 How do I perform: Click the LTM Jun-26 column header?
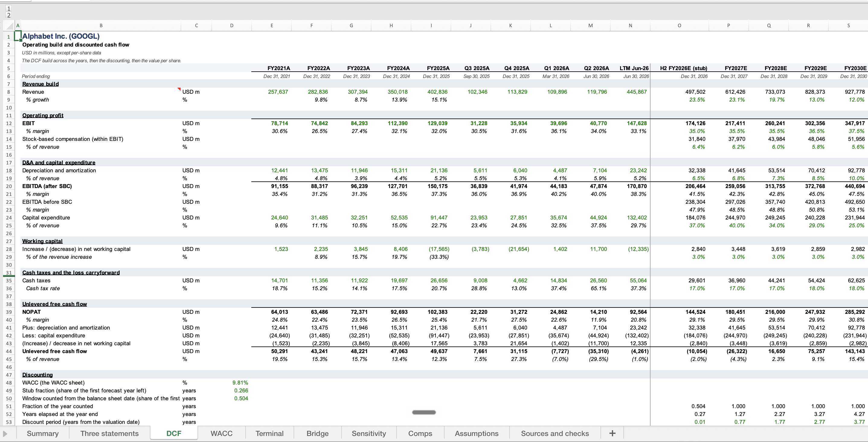634,68
